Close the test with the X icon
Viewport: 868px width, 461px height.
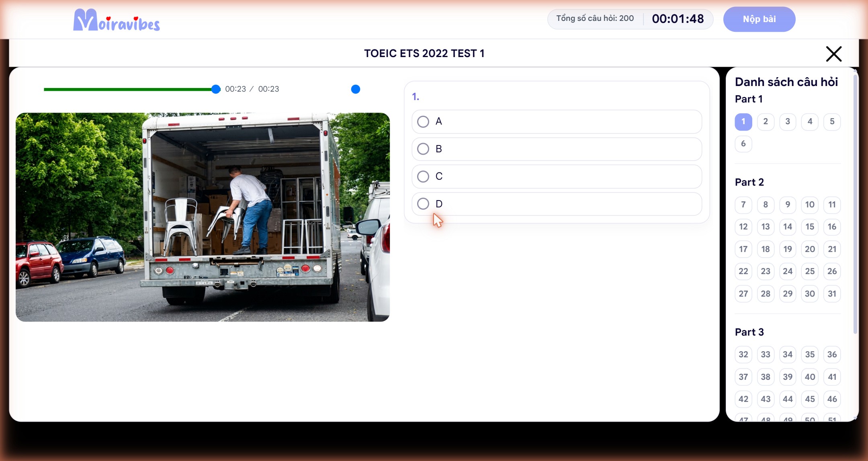[x=834, y=53]
